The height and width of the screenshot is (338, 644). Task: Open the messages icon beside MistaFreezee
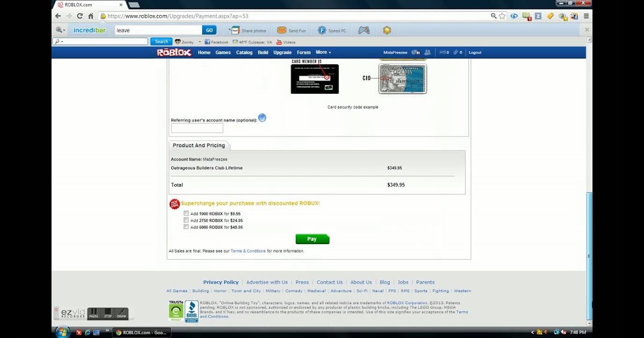[415, 53]
